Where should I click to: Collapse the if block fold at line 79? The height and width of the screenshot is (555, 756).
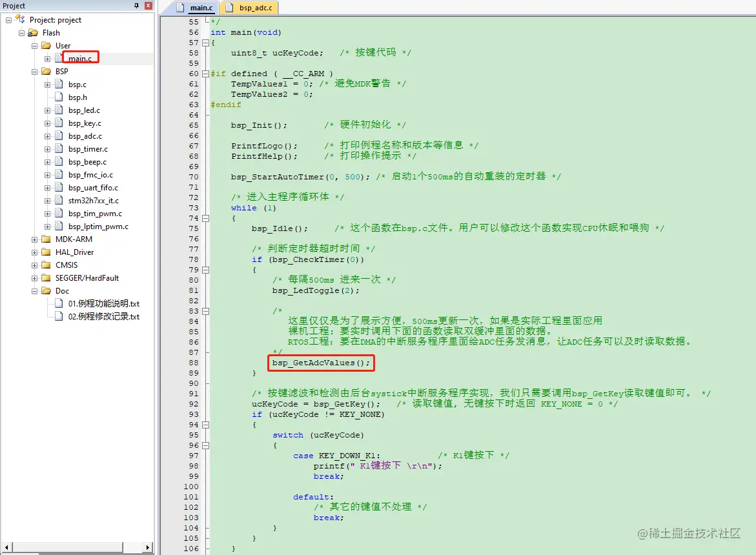coord(206,270)
